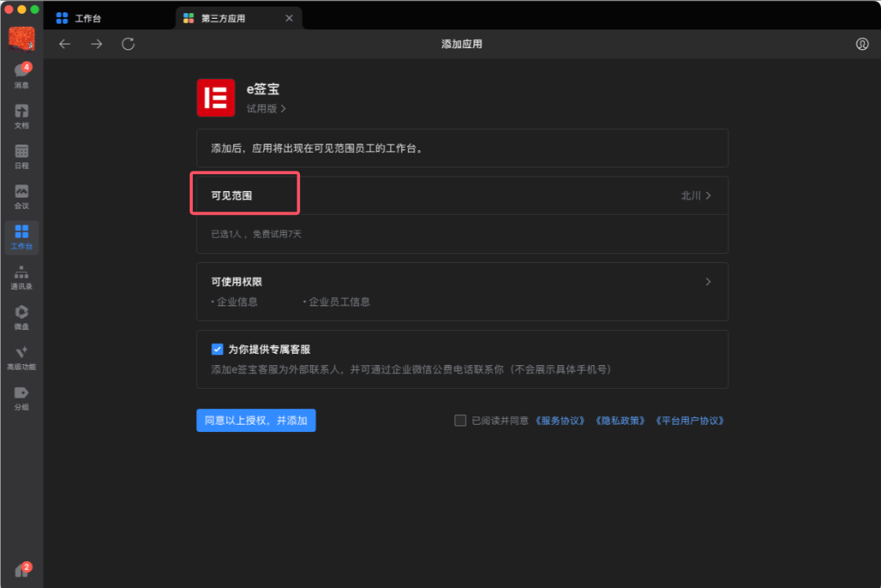Screen dimensions: 881x588
Task: Open the 《服务协议》 link
Action: point(560,421)
